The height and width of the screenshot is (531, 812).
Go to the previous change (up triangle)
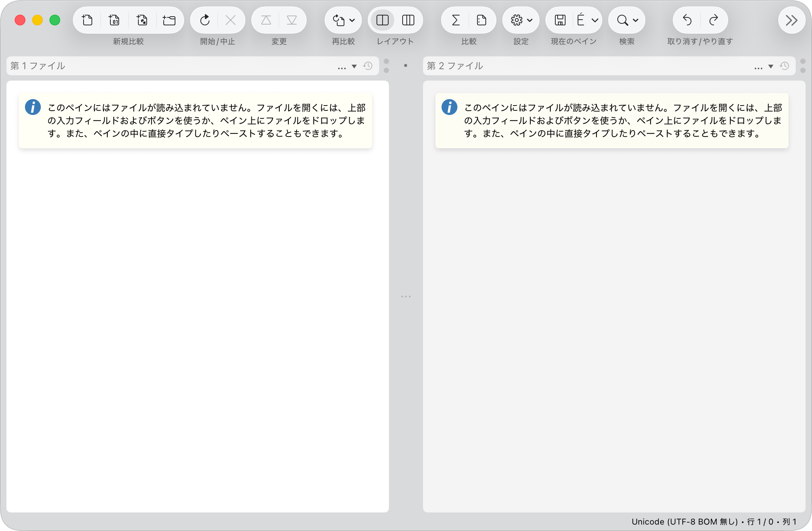click(266, 20)
